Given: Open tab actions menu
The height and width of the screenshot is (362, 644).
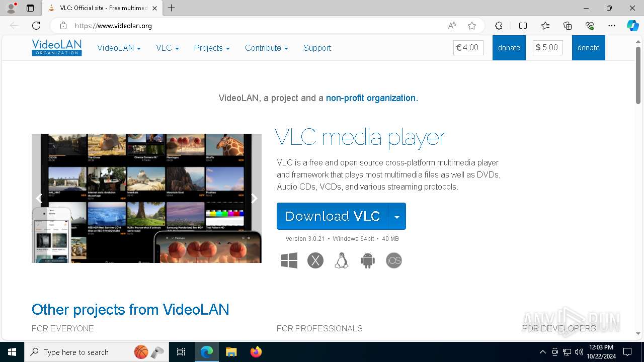Looking at the screenshot, I should click(30, 8).
